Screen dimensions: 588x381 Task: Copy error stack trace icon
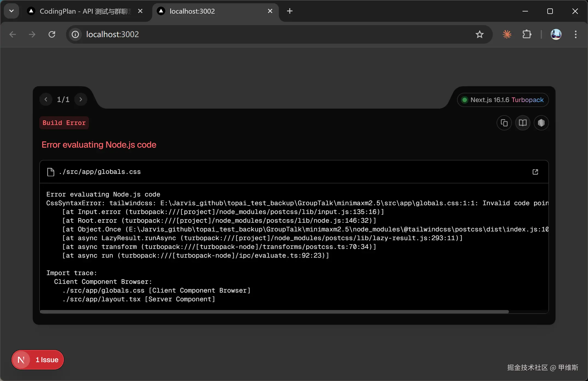tap(504, 123)
